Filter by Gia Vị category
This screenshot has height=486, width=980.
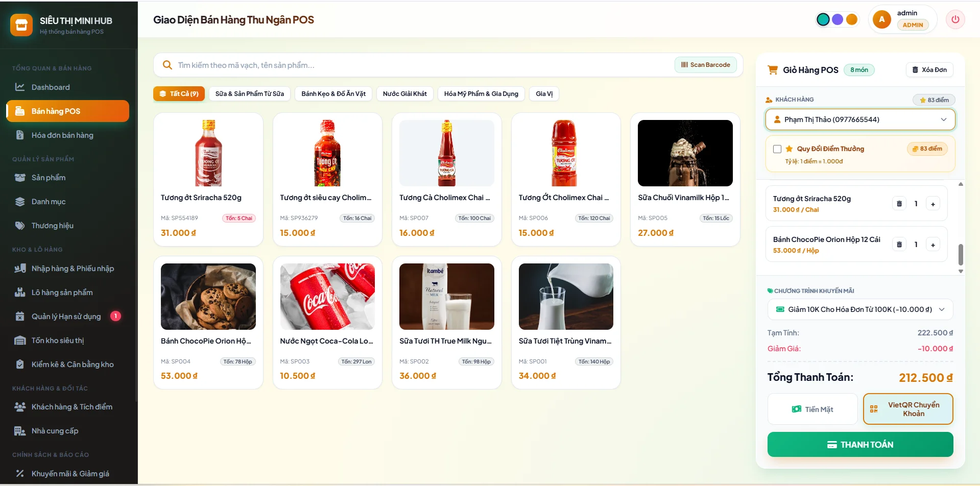[544, 94]
